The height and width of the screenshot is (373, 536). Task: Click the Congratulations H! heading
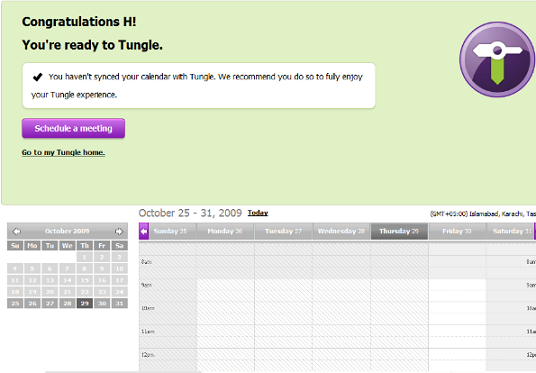[x=79, y=22]
